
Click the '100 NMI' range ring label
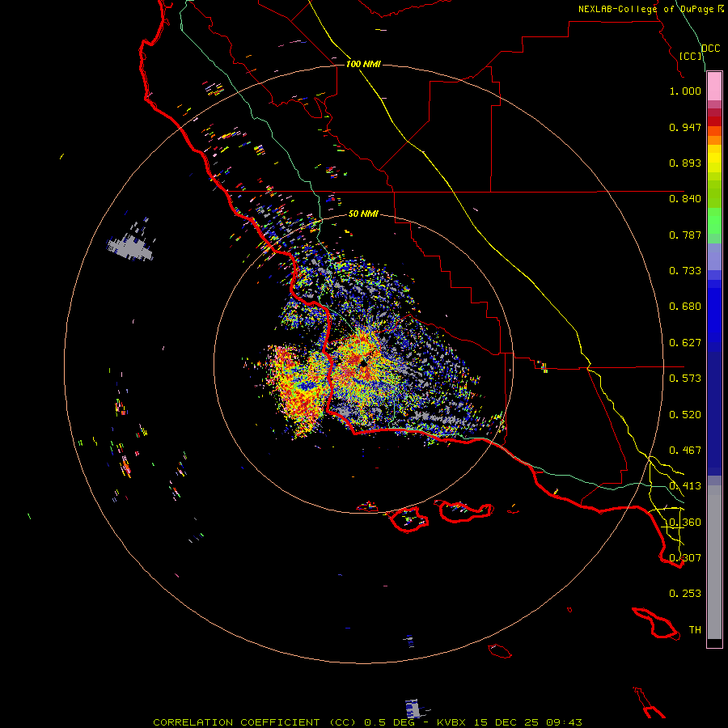pos(363,64)
